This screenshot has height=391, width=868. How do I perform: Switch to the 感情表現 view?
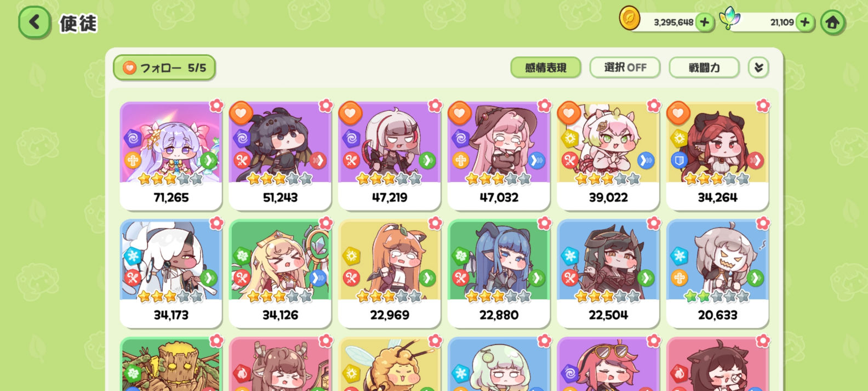click(545, 67)
